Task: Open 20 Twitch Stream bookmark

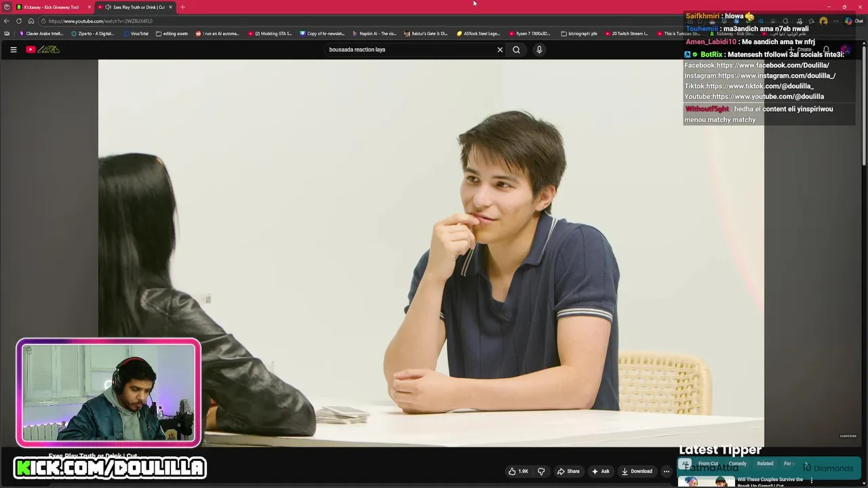Action: [x=627, y=33]
